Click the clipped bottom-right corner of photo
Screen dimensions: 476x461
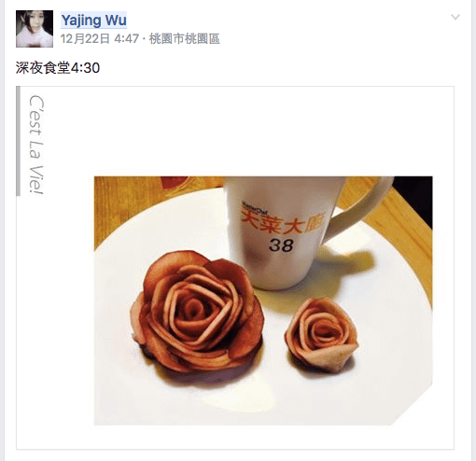point(415,408)
